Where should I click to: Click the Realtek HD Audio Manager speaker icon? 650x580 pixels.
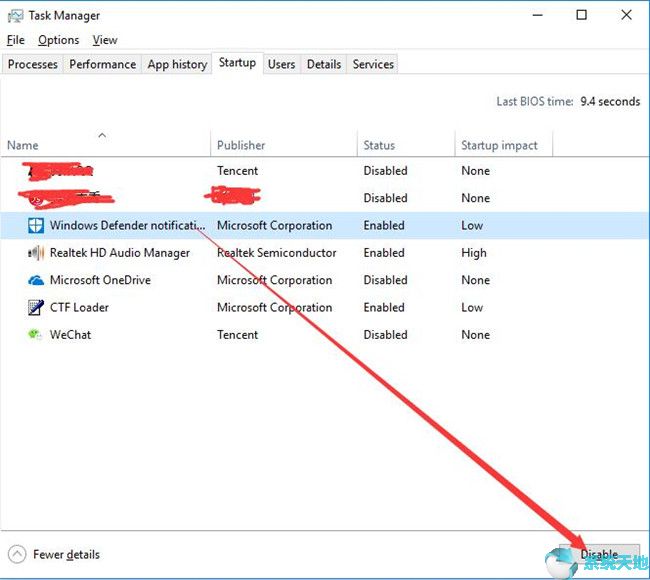pos(35,253)
